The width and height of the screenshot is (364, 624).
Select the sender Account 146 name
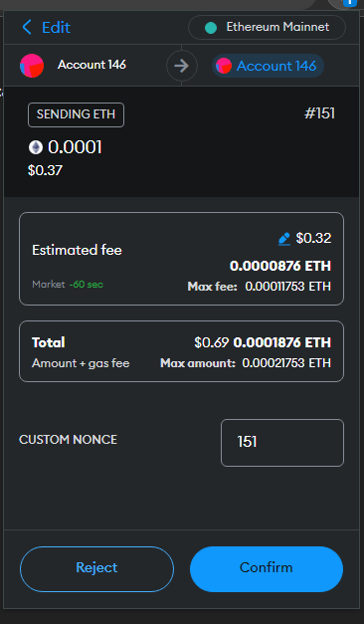[91, 65]
